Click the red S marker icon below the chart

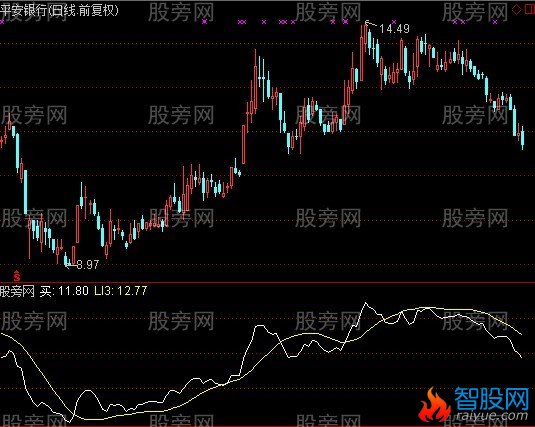17,275
